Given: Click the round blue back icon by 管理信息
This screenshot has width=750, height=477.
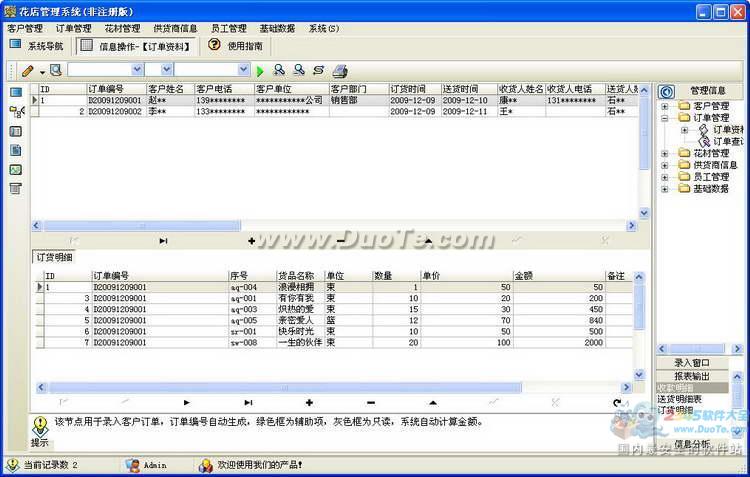Looking at the screenshot, I should (666, 91).
